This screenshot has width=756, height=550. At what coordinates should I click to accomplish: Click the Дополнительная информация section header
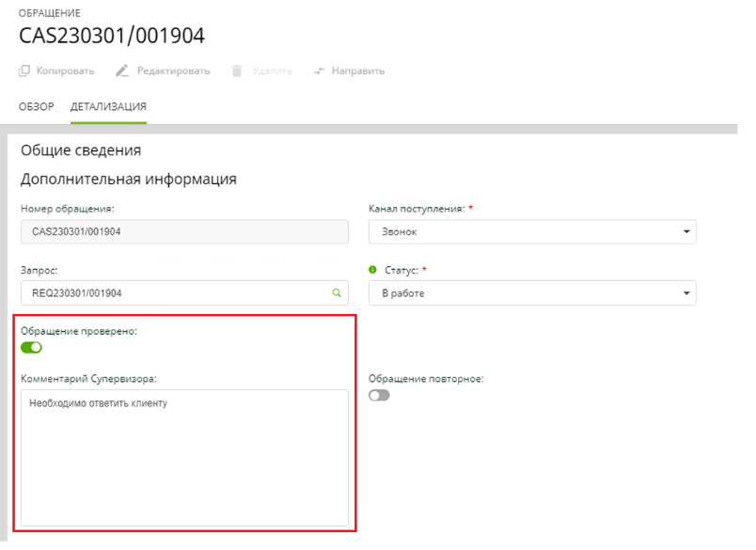pos(128,179)
